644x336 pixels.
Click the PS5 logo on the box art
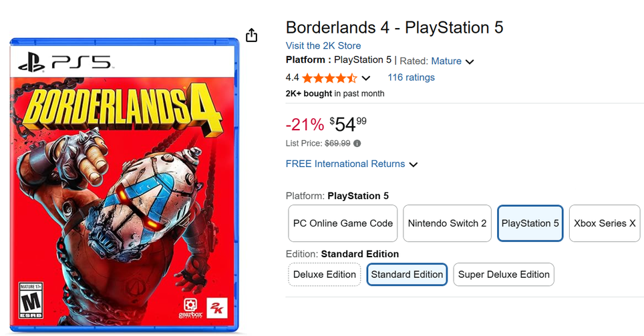[x=64, y=63]
